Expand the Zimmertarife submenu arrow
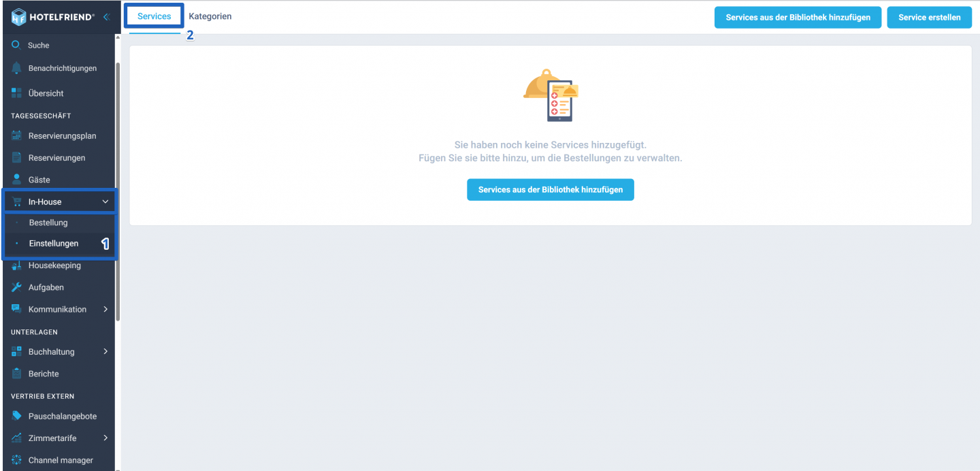 (x=105, y=438)
